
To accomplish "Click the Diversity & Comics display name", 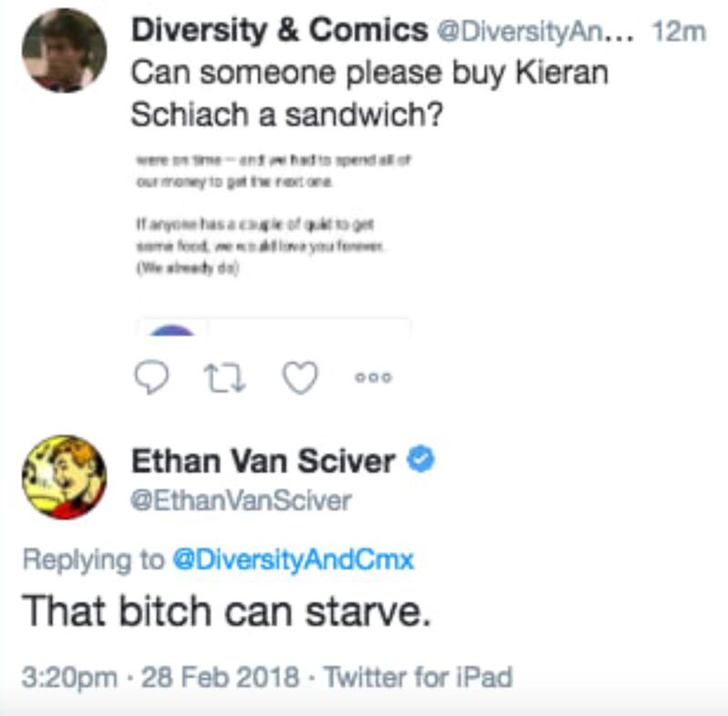I will point(279,30).
